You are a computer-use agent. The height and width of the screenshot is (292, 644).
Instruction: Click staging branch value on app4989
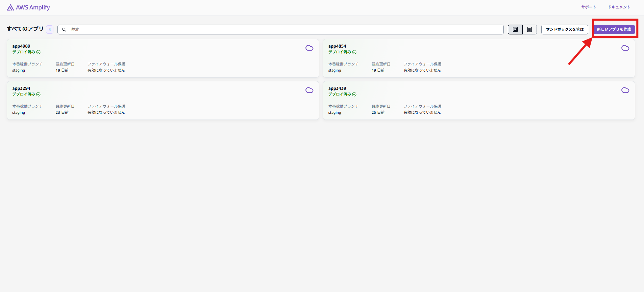tap(19, 71)
